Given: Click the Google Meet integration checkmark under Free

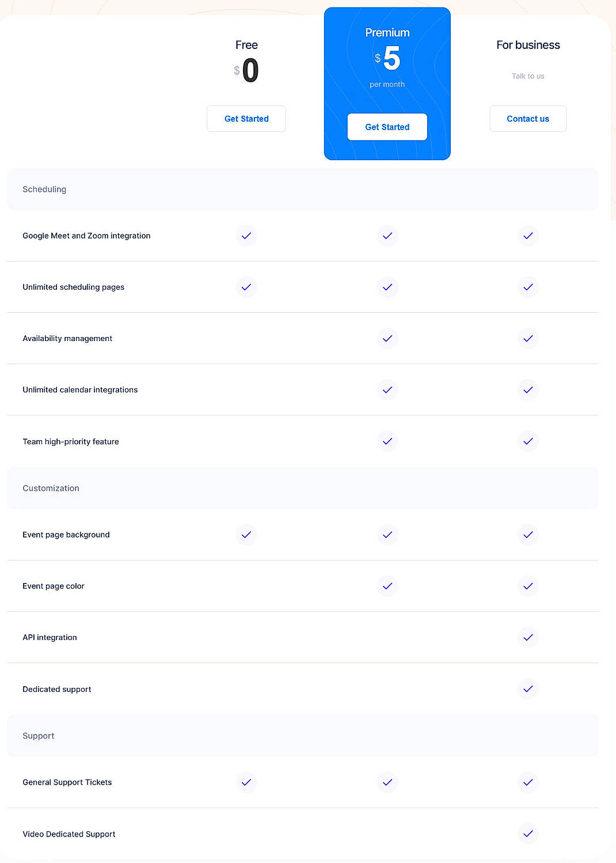Looking at the screenshot, I should 246,236.
